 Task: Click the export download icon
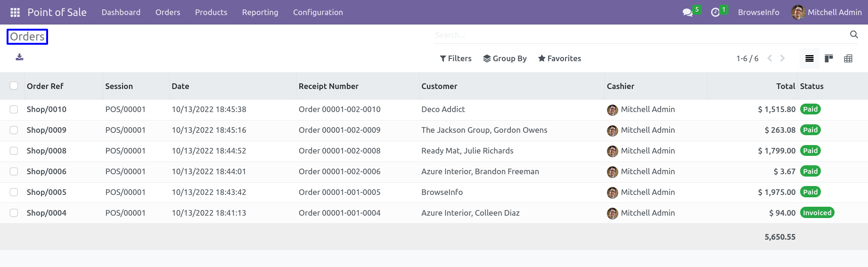pyautogui.click(x=19, y=57)
